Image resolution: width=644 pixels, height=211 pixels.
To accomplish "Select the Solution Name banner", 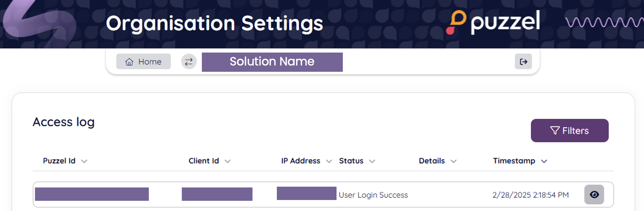I will pyautogui.click(x=272, y=62).
